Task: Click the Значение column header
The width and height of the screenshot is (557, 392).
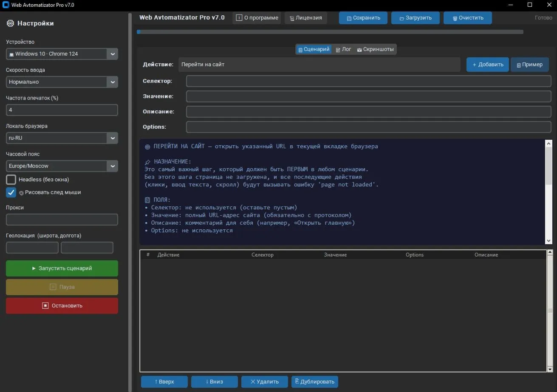Action: tap(335, 255)
